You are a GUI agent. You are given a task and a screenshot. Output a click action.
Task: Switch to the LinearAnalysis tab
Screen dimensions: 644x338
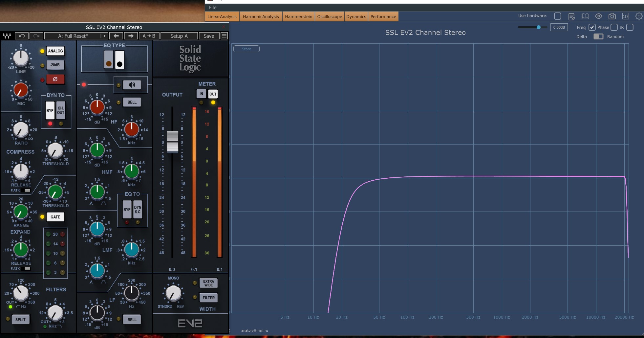tap(222, 16)
